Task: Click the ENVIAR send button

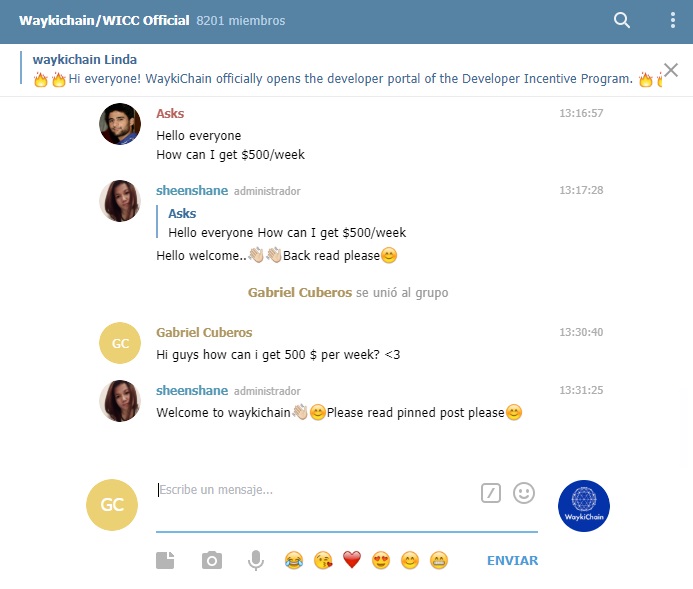Action: [x=512, y=560]
